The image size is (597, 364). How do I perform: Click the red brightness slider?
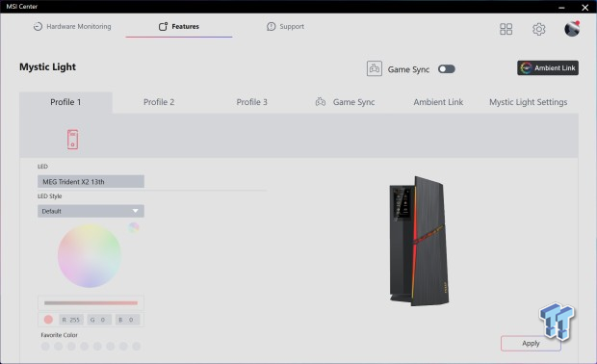[91, 303]
